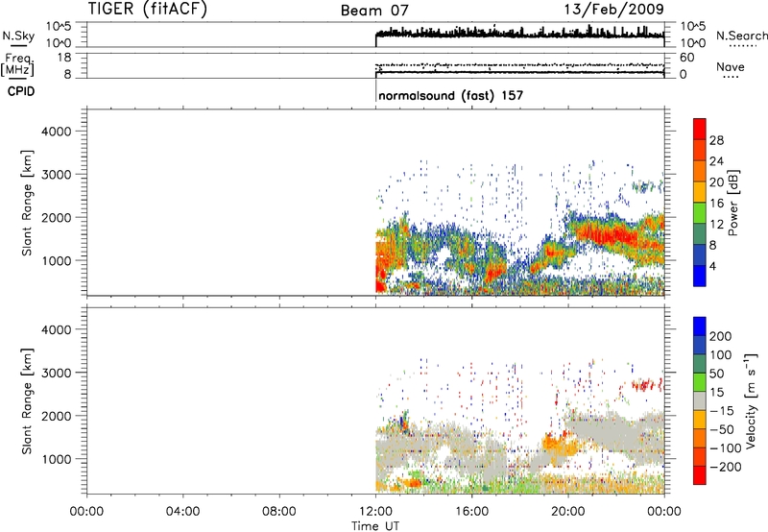Click "Slant Range [km]" label of velocity panel
The width and height of the screenshot is (768, 532).
[27, 401]
